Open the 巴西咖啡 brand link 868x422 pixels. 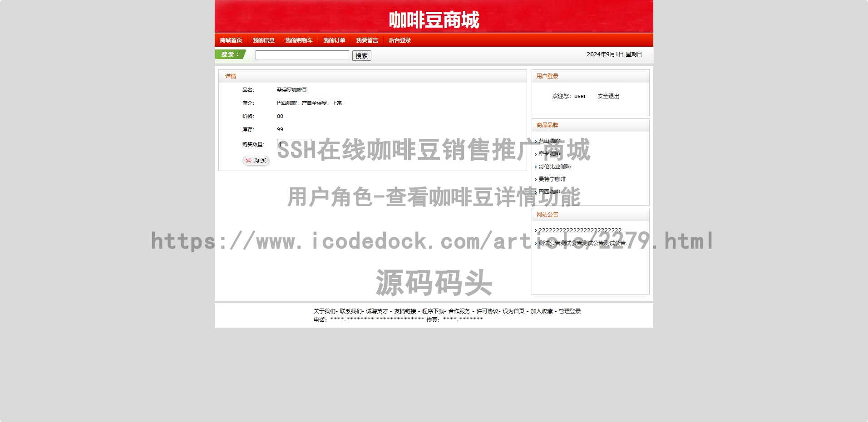tap(549, 192)
